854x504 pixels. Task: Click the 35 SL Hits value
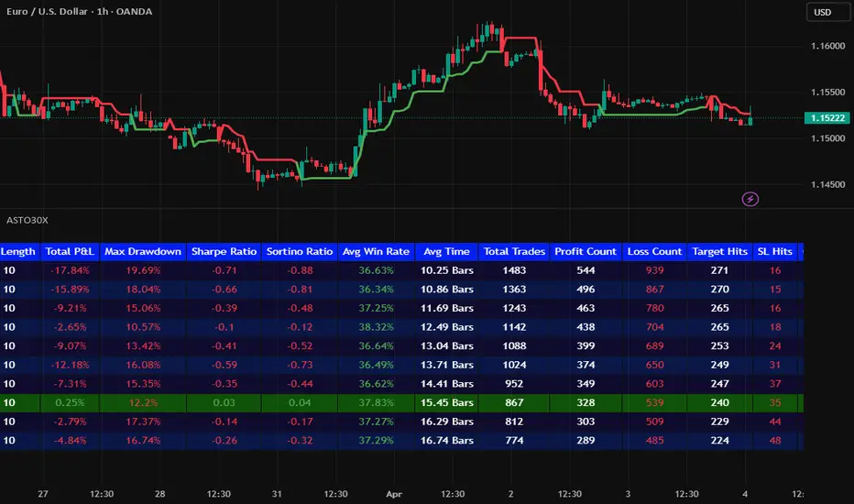[775, 402]
